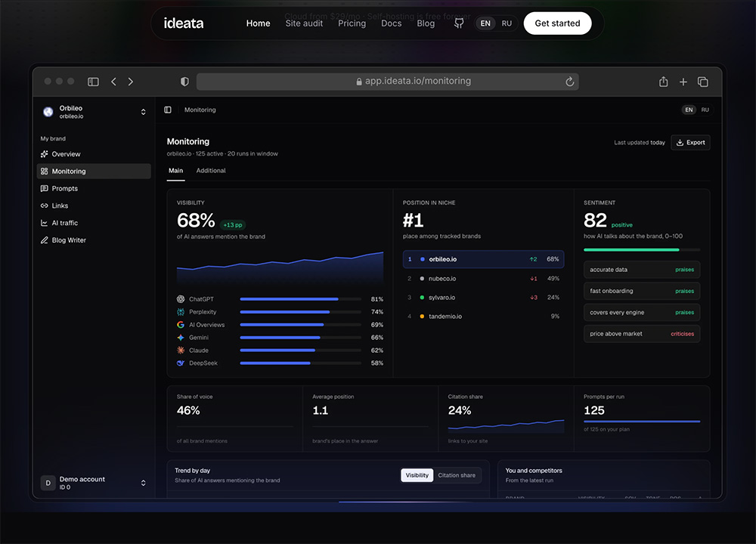The image size is (756, 544).
Task: Click the AI Overviews Google icon
Action: pyautogui.click(x=181, y=325)
